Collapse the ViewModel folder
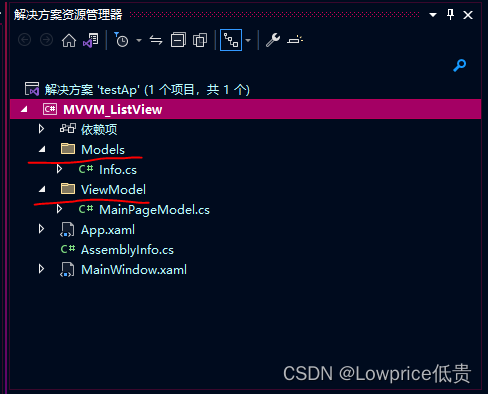488x394 pixels. coord(42,190)
